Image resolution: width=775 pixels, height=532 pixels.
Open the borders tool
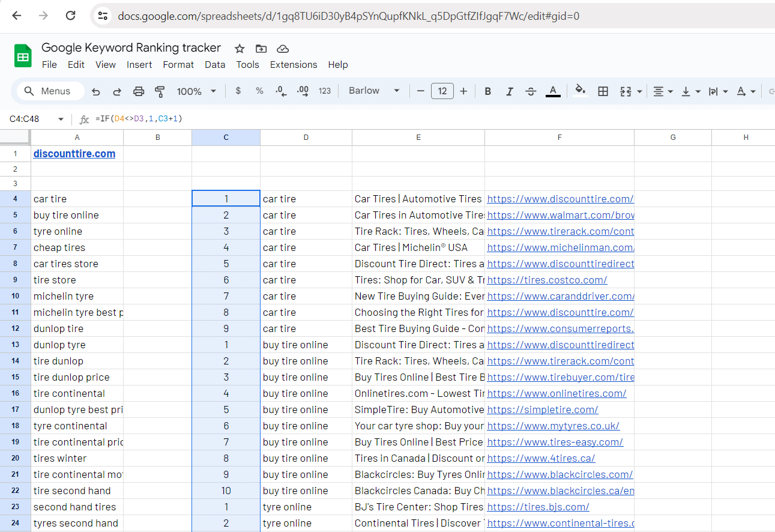pos(603,91)
